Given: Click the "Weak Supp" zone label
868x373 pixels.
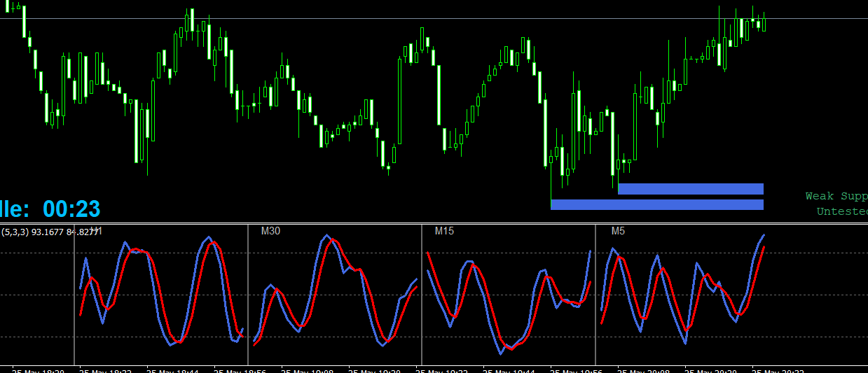Looking at the screenshot, I should (836, 197).
